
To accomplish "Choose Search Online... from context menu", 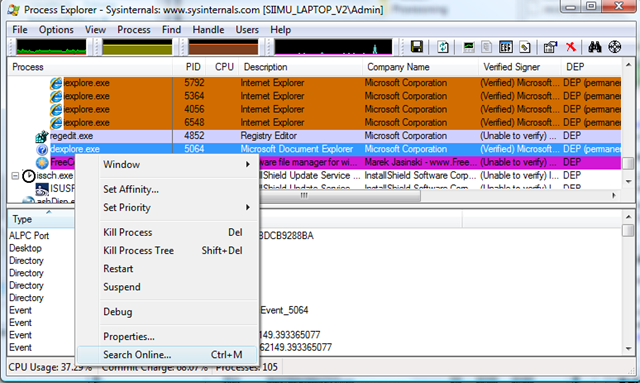I will coord(167,354).
